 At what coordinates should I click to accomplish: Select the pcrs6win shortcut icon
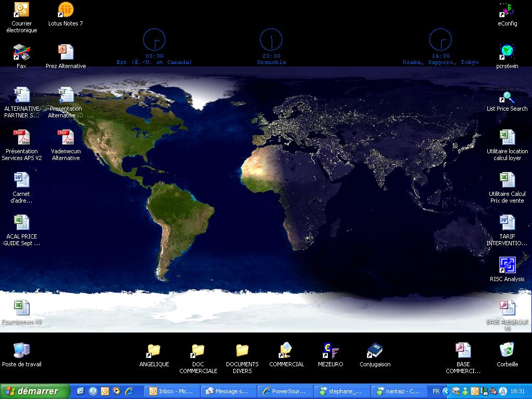point(507,53)
